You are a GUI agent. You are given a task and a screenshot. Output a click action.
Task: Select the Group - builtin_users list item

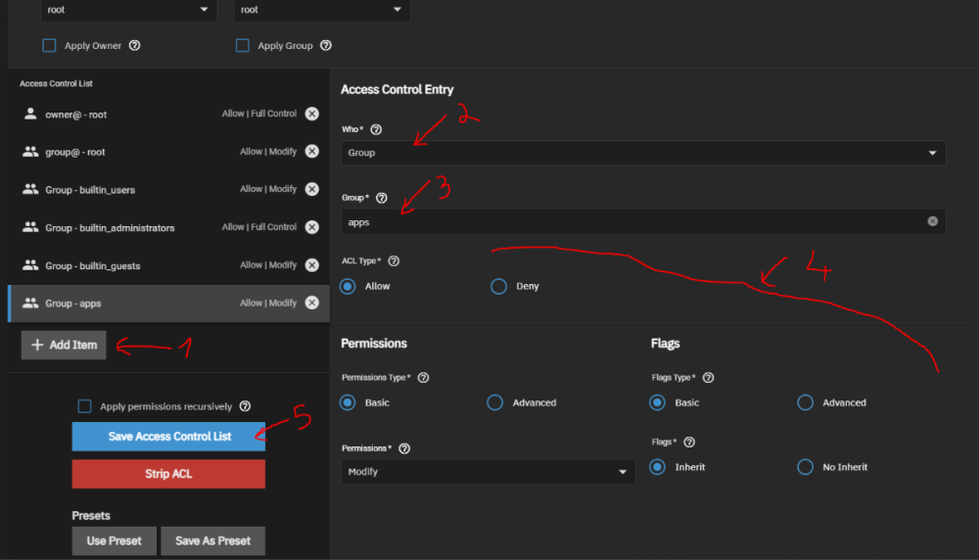(x=117, y=189)
